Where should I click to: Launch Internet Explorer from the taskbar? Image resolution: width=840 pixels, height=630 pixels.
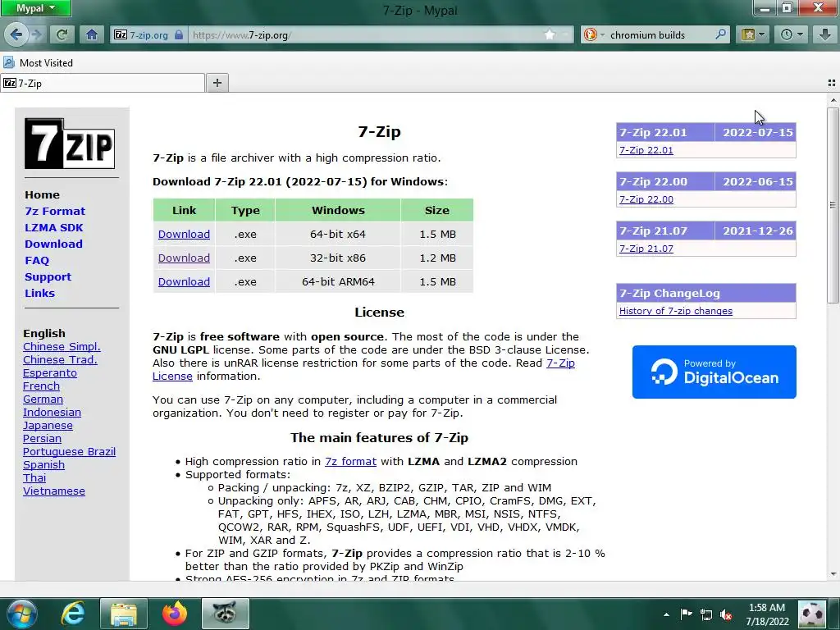(x=72, y=614)
